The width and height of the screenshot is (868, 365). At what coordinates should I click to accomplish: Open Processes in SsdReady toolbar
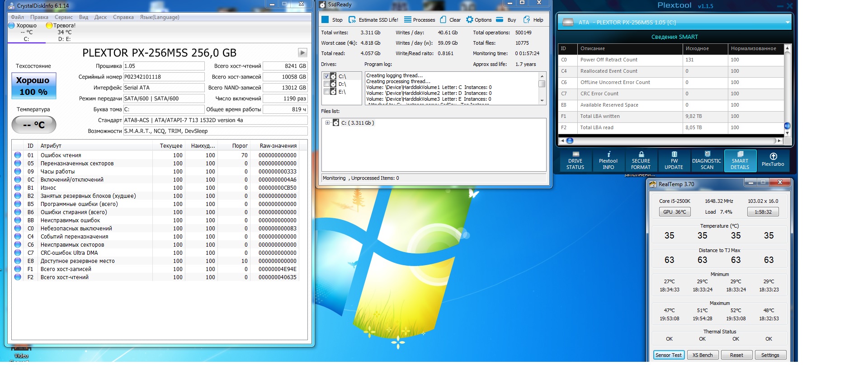point(420,20)
